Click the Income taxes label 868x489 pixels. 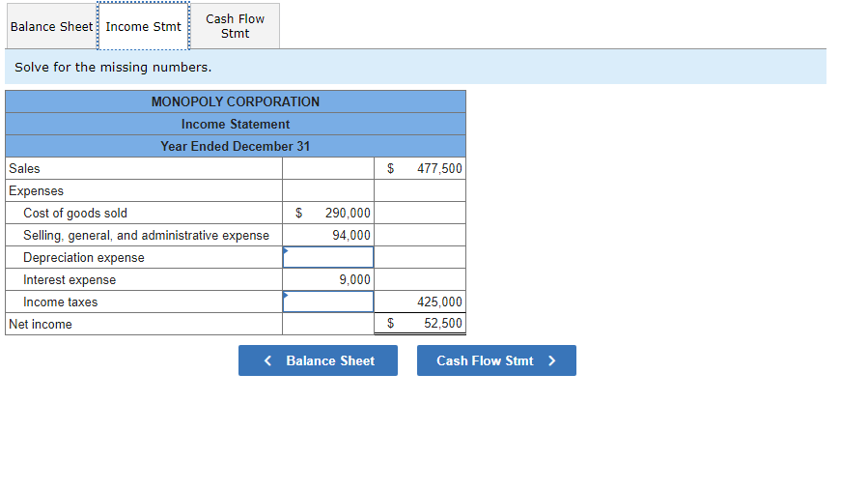(60, 302)
